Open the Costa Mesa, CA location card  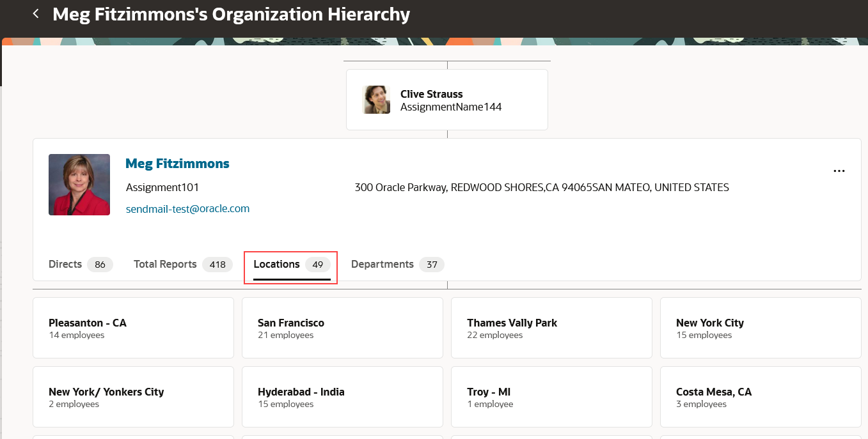761,397
